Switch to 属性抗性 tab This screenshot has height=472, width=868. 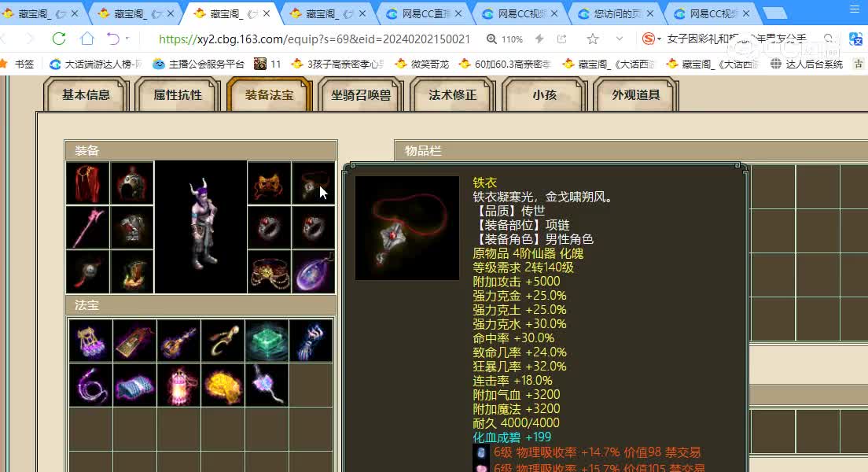tap(178, 94)
